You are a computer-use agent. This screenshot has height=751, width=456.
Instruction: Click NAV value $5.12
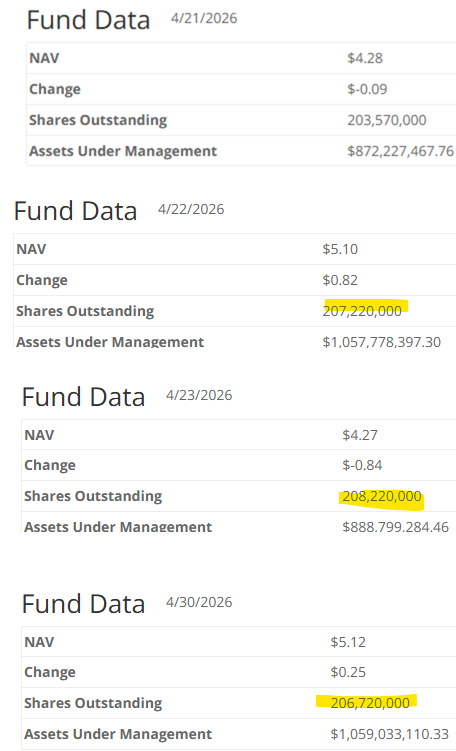348,642
